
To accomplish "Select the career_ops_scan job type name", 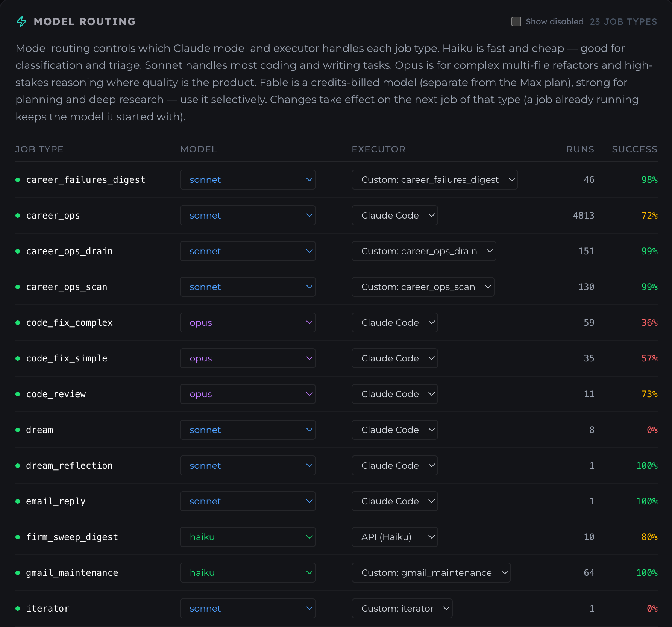I will point(67,287).
